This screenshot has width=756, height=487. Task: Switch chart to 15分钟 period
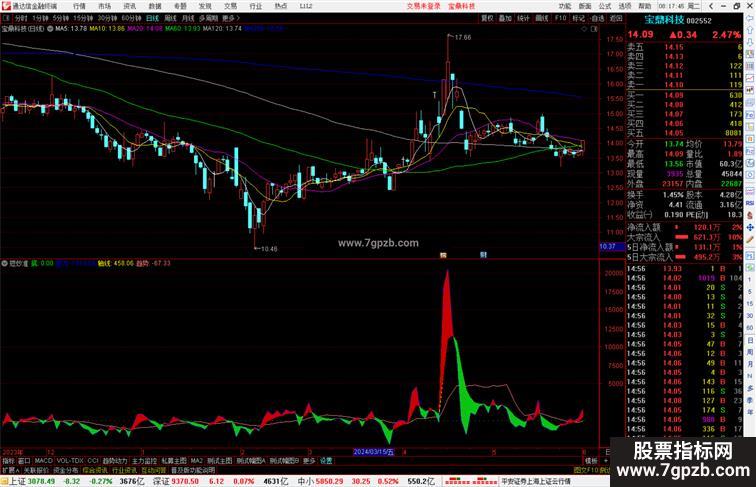[x=83, y=18]
